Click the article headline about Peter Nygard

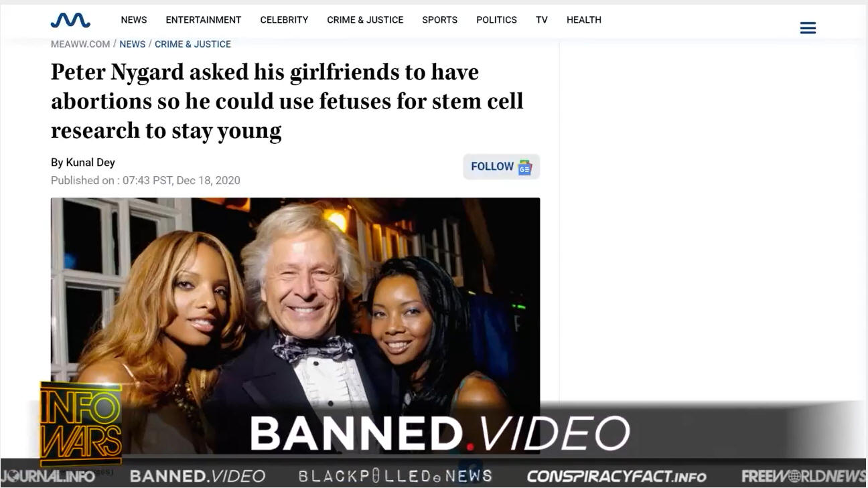(287, 101)
